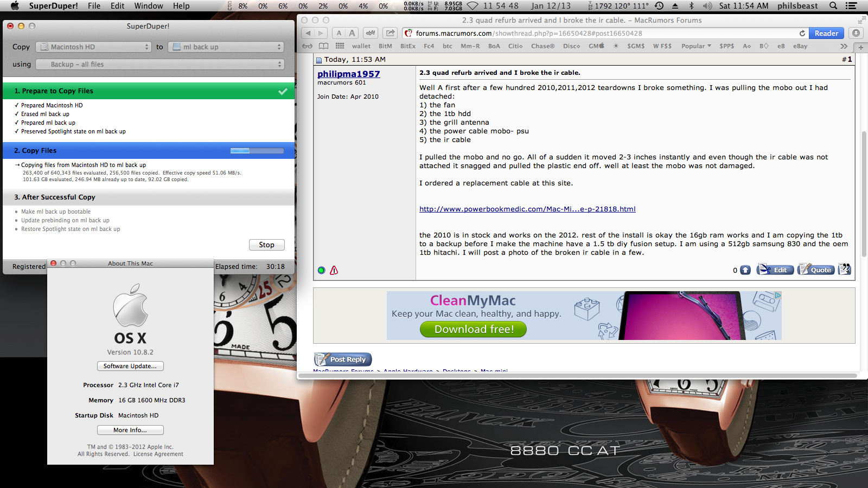868x488 pixels.
Task: Show bookmarks via open-book icon
Action: tap(324, 46)
